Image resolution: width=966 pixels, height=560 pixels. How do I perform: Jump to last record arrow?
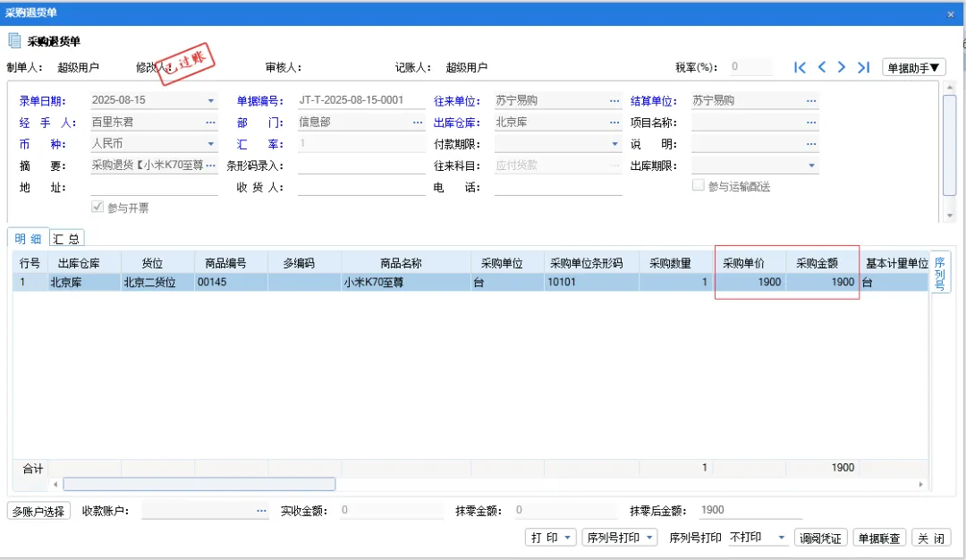tap(863, 67)
